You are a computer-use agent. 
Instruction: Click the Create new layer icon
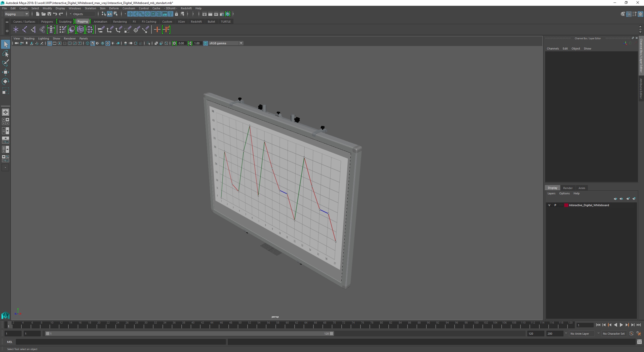tap(628, 199)
